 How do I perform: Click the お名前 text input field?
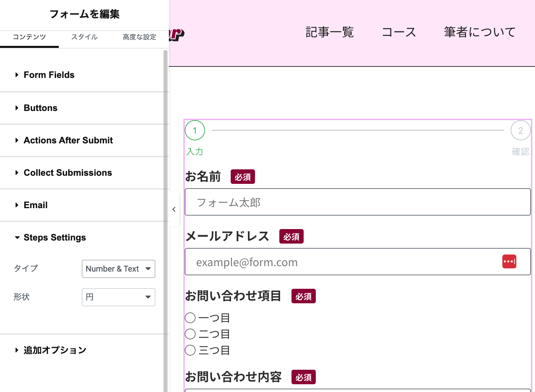click(x=357, y=202)
